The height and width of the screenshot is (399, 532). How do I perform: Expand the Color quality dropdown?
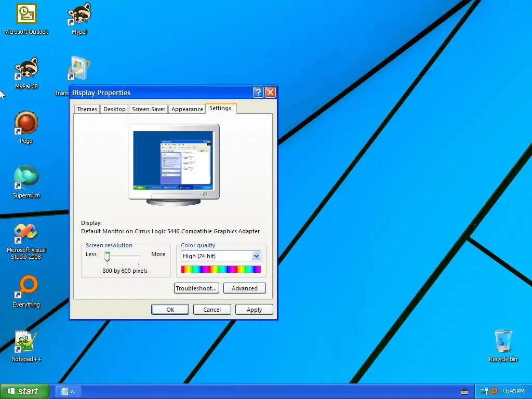coord(257,256)
